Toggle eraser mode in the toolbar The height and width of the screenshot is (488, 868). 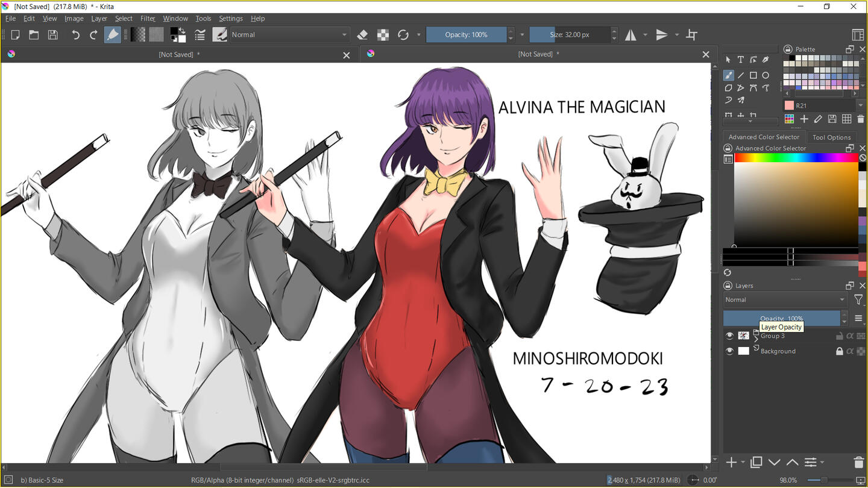(x=362, y=35)
